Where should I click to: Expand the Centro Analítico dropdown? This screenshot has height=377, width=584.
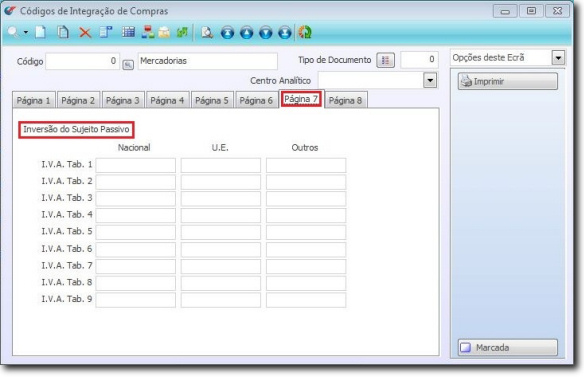tap(430, 80)
